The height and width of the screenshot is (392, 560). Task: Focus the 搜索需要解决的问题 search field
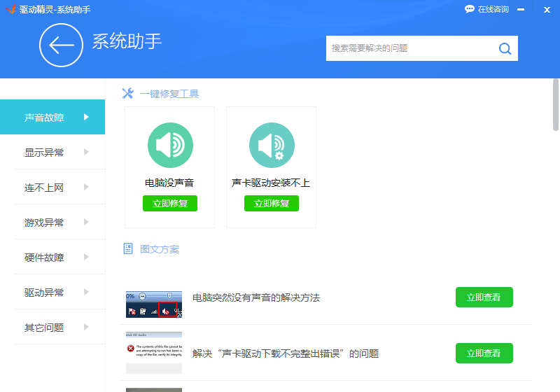click(x=409, y=48)
